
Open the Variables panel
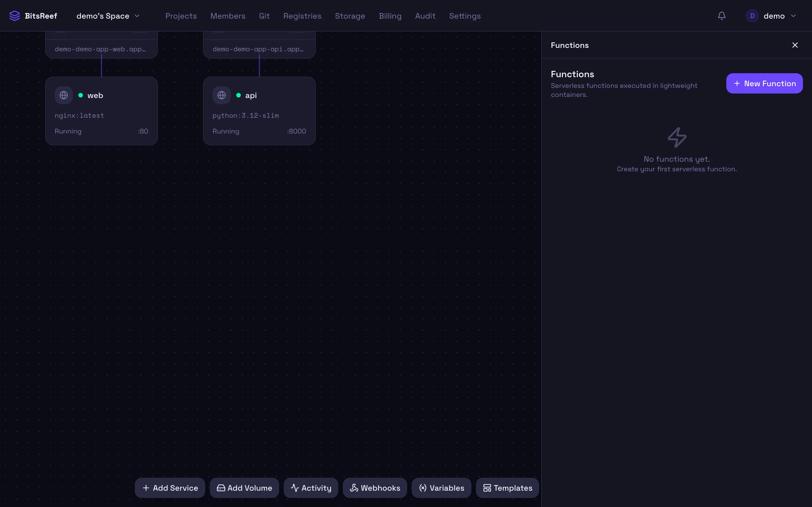(441, 488)
